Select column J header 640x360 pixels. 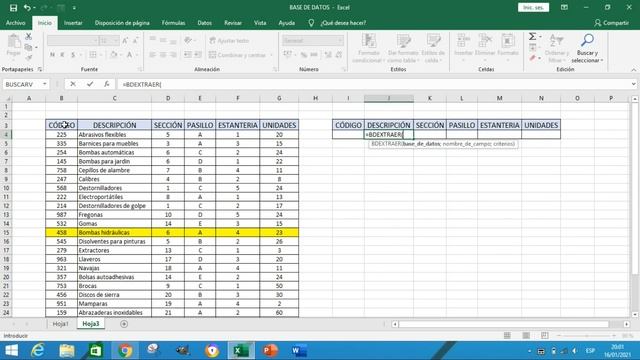389,98
